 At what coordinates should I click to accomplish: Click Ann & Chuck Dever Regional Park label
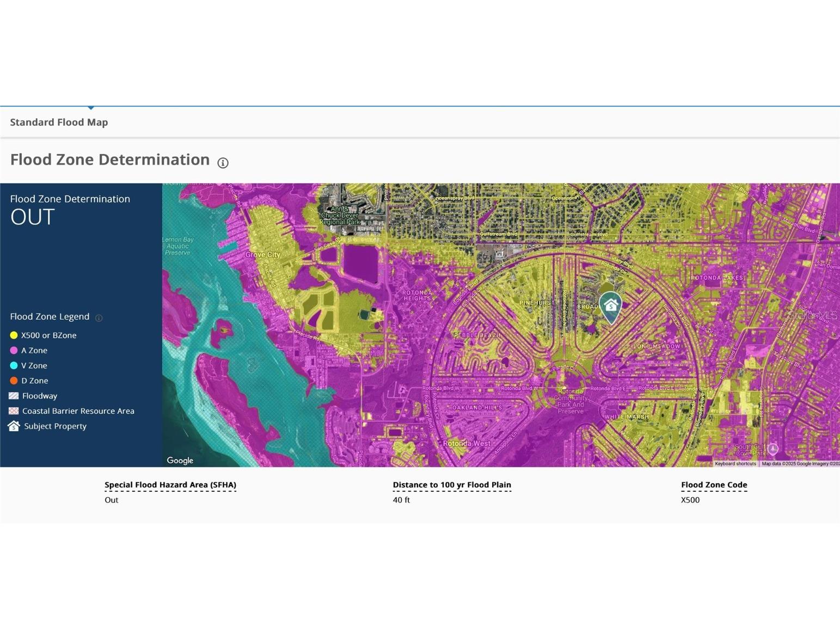point(340,216)
